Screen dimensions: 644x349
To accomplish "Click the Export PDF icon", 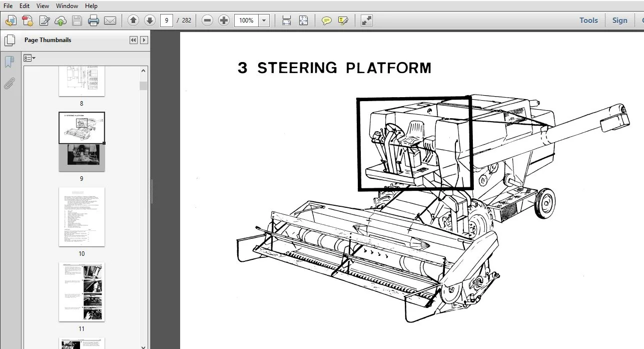I will point(28,21).
